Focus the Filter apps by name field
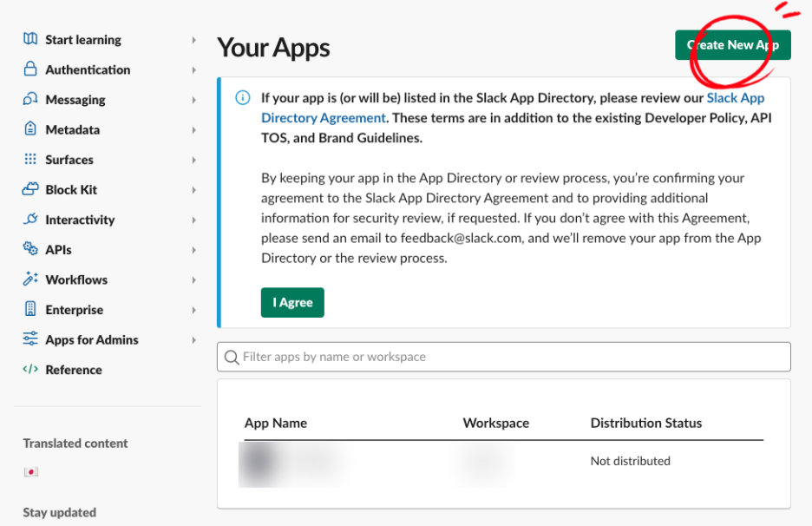The height and width of the screenshot is (526, 812). 503,357
